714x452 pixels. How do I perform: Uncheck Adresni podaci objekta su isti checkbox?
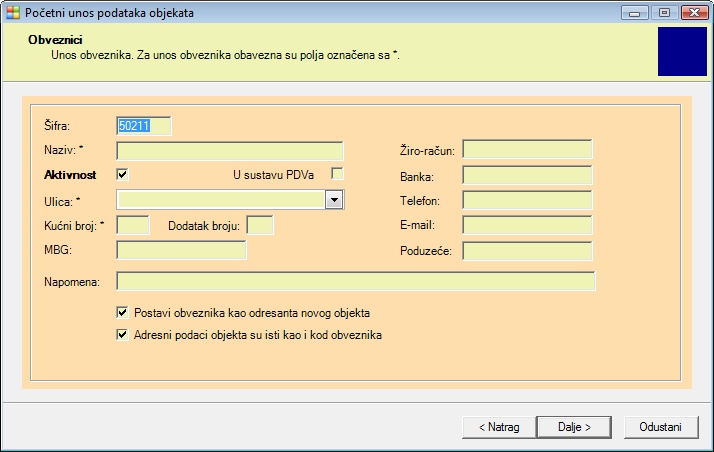tap(122, 335)
